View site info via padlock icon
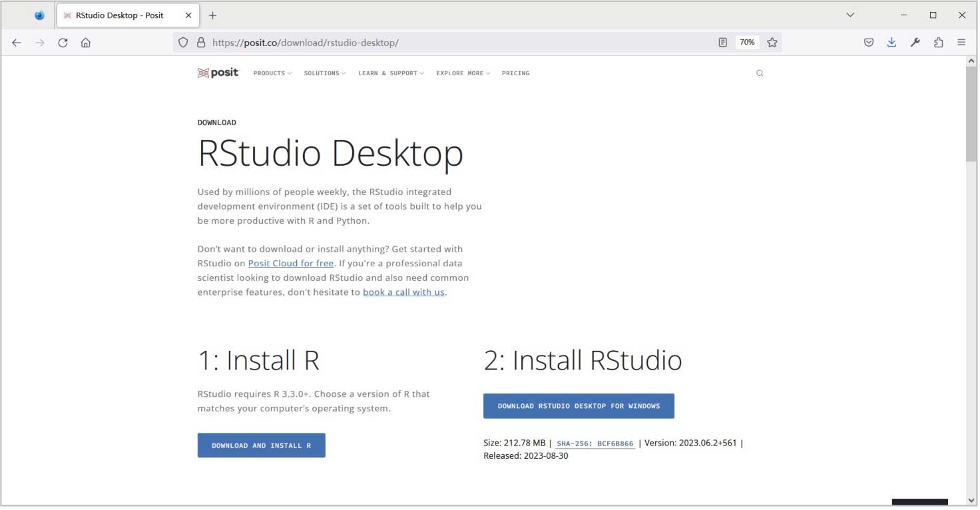The width and height of the screenshot is (980, 510). coord(200,43)
